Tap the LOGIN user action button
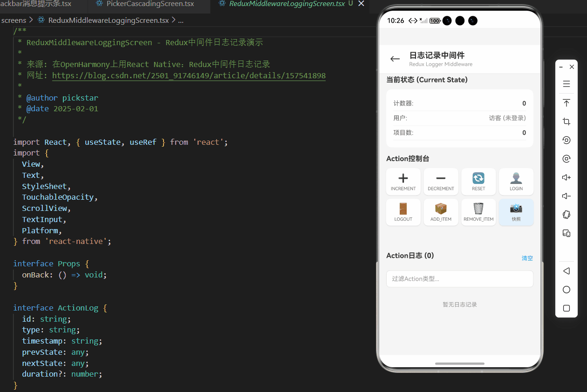Viewport: 587px width, 392px height. pos(516,182)
